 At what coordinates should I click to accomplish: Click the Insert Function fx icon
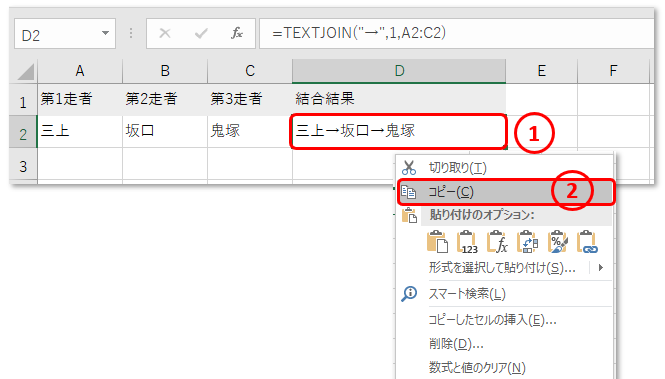(x=237, y=33)
